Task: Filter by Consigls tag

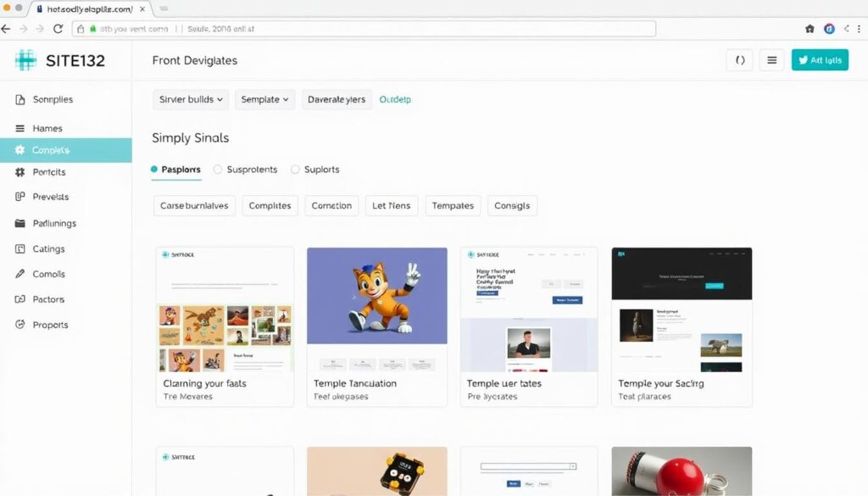Action: [x=512, y=205]
